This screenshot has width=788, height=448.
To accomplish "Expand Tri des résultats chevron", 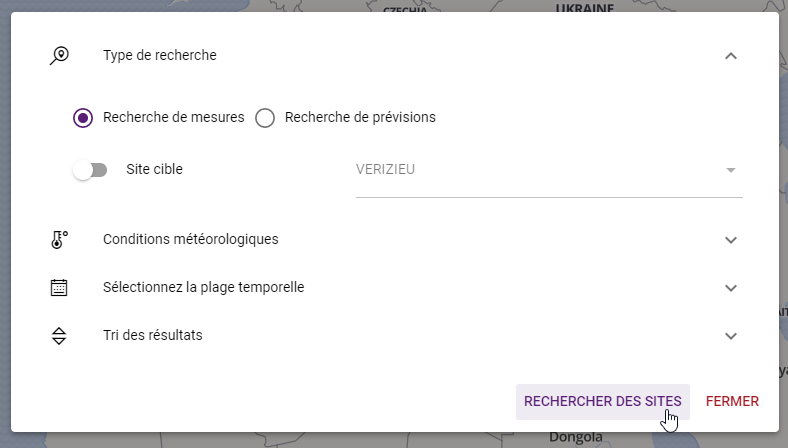I will click(731, 335).
